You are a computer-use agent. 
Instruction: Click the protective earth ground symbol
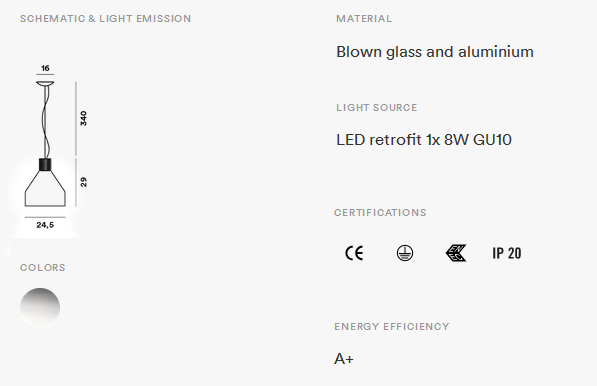tap(405, 253)
